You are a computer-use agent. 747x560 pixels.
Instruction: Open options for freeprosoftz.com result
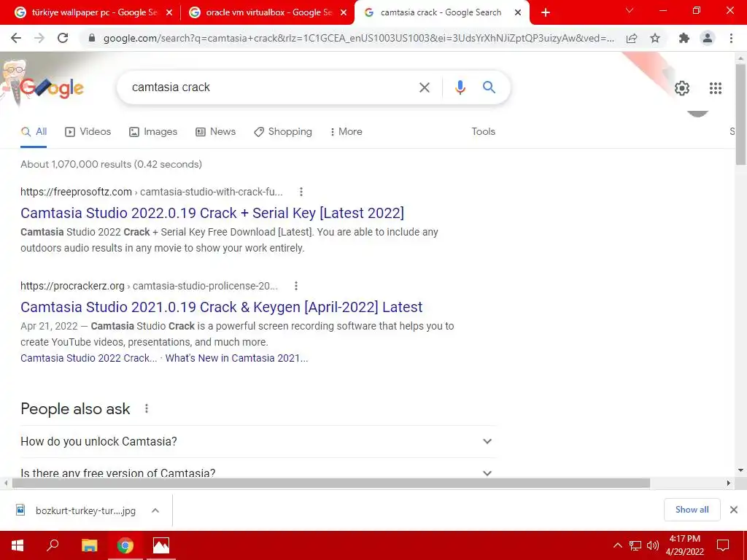click(x=301, y=192)
